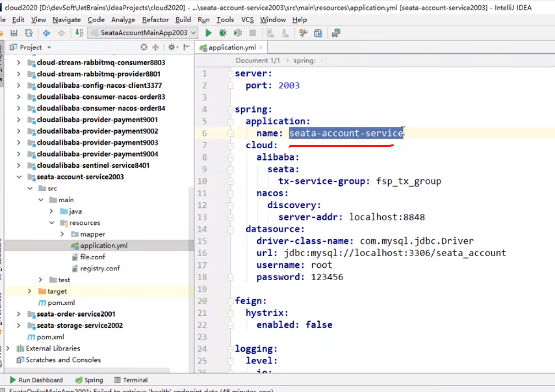This screenshot has height=392, width=555.
Task: Collapse the resources folder in the tree
Action: tap(51, 222)
